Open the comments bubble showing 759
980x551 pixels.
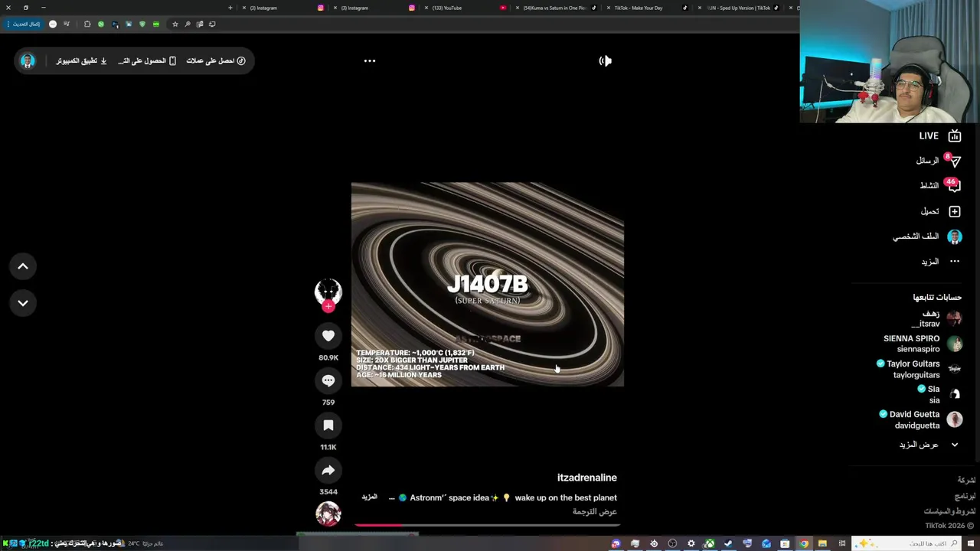click(x=328, y=380)
